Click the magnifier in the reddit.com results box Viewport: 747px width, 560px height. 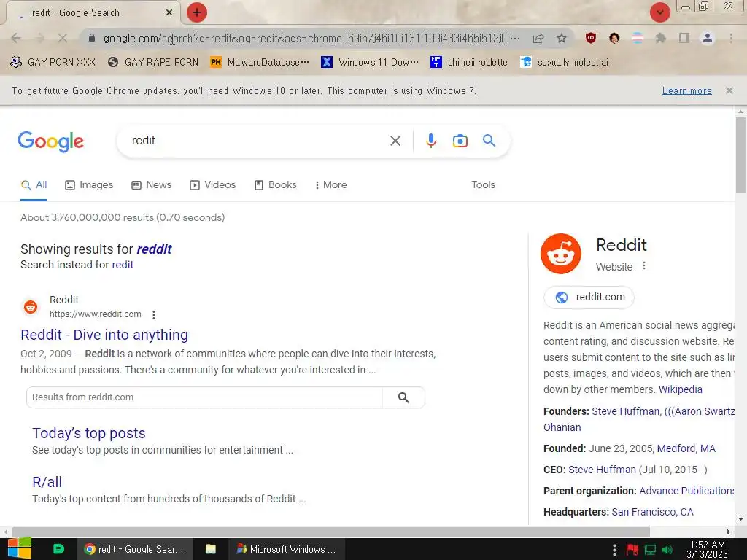click(403, 397)
